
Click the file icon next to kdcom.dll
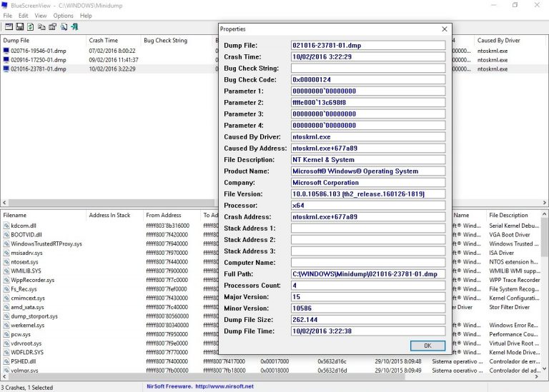(6, 226)
